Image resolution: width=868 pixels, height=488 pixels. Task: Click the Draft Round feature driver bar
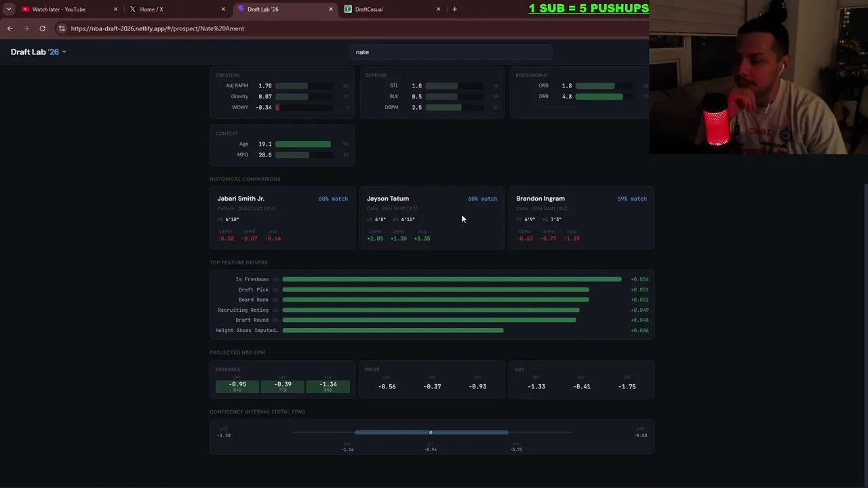429,320
